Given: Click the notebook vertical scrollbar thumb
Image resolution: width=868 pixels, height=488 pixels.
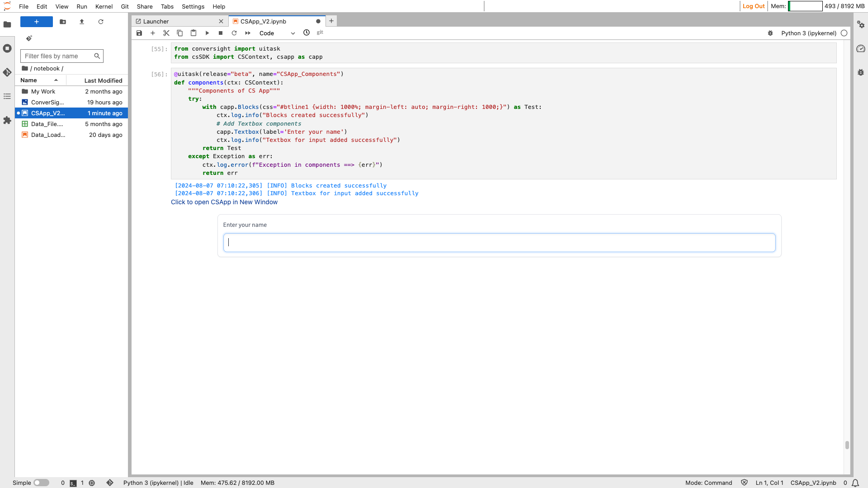Looking at the screenshot, I should 847,445.
